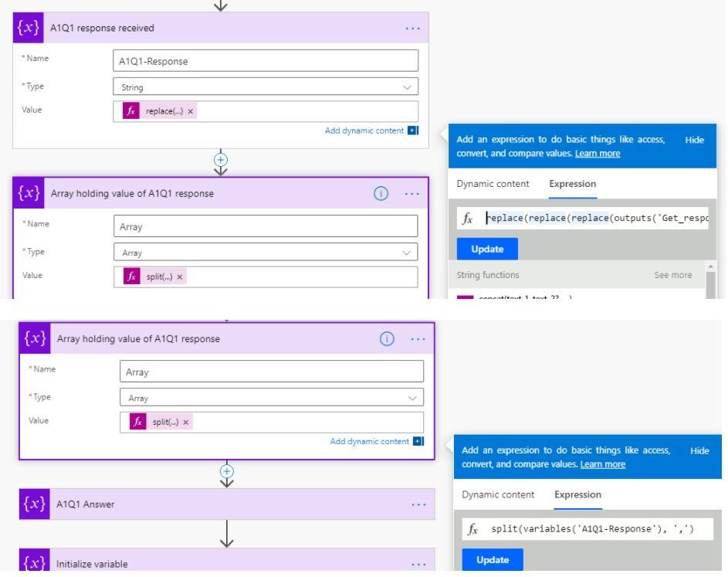Screen dimensions: 728x577
Task: Click the fx icon in the lower expression box
Action: (472, 529)
